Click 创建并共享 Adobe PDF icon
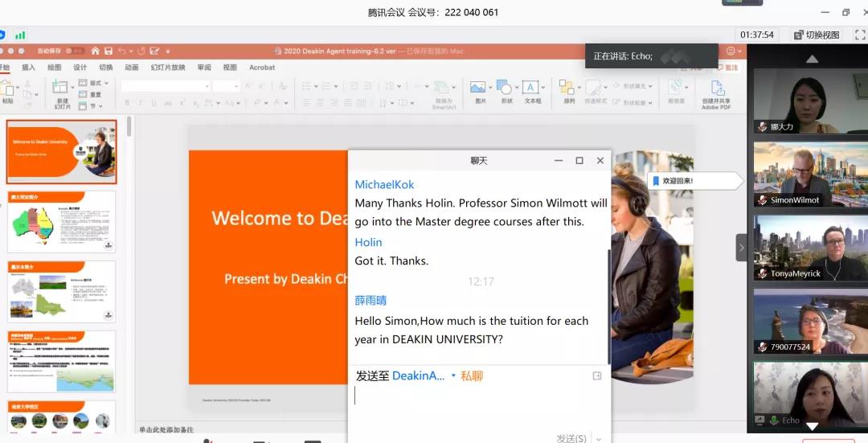The height and width of the screenshot is (443, 868). tap(715, 89)
